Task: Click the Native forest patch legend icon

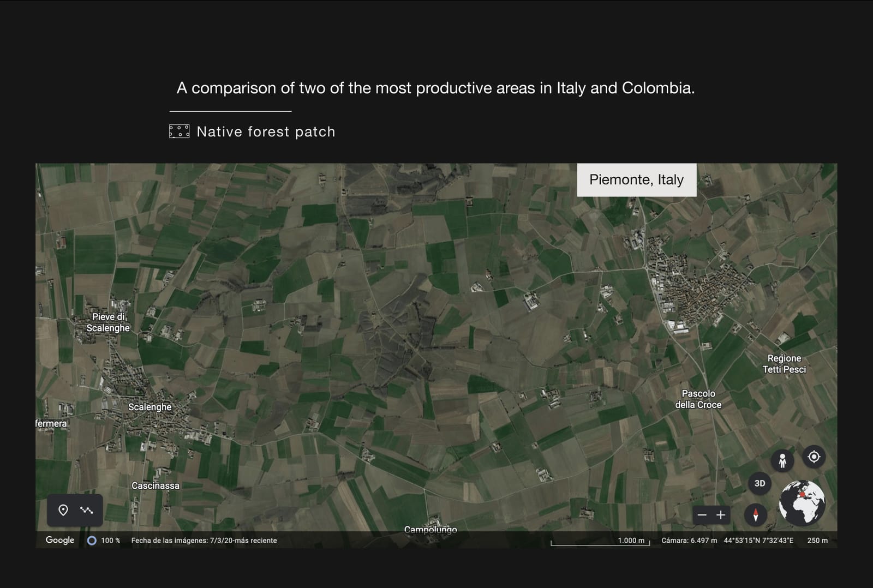Action: point(179,131)
